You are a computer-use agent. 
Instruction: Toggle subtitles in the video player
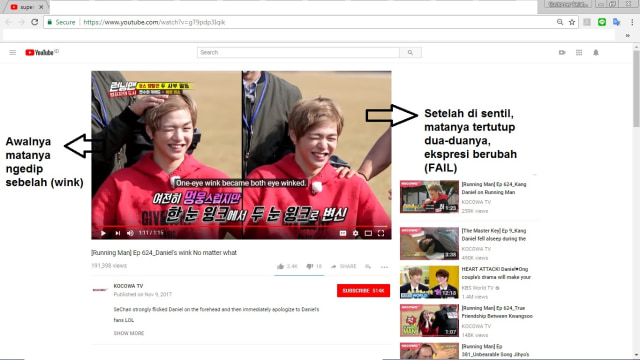tap(343, 233)
